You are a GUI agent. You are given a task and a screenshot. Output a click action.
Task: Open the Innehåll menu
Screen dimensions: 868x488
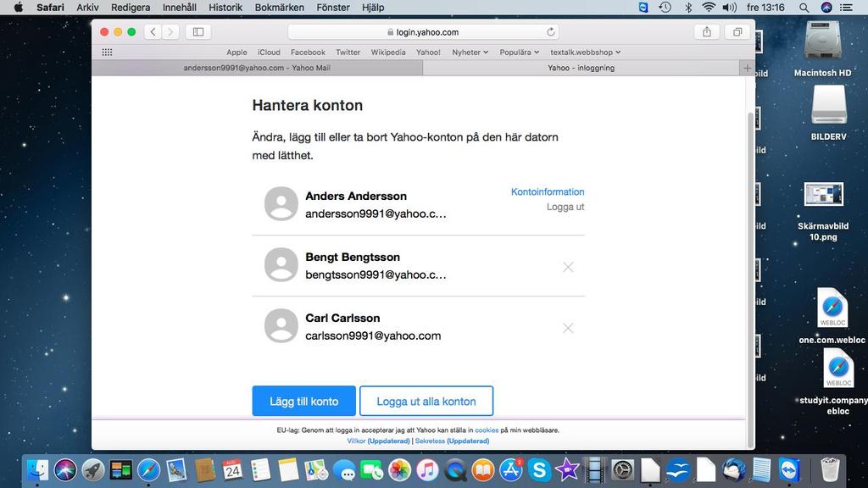pyautogui.click(x=180, y=7)
